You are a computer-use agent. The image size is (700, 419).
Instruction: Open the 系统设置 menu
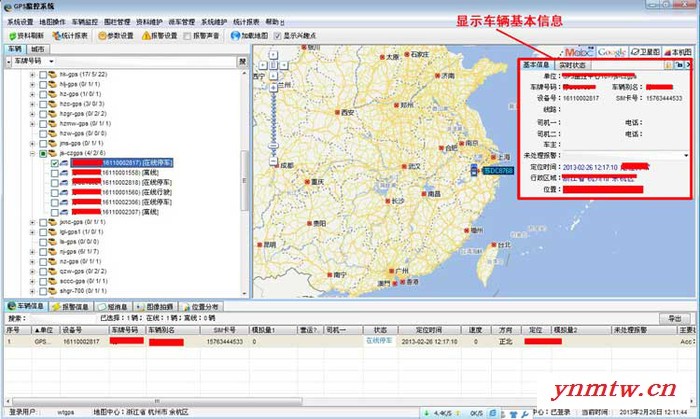20,22
